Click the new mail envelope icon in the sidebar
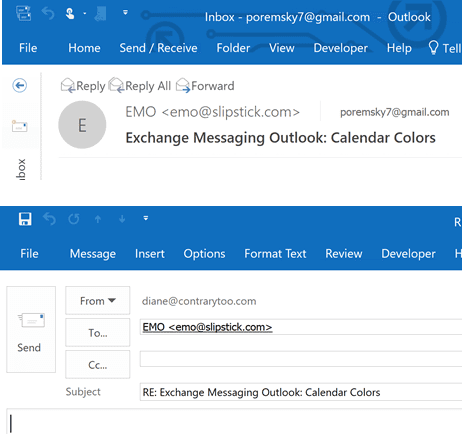The image size is (462, 434). tap(19, 127)
